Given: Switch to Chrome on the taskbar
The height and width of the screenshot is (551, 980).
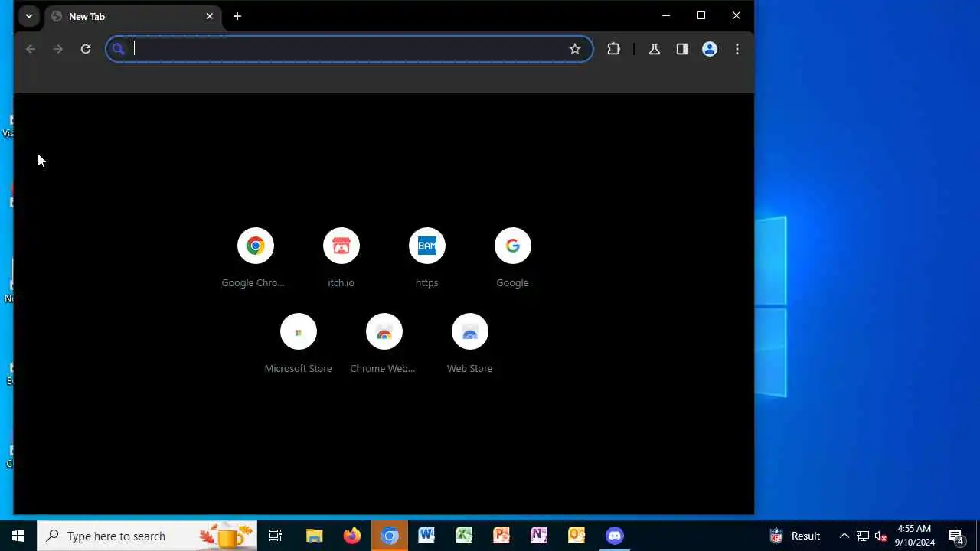Looking at the screenshot, I should tap(390, 536).
